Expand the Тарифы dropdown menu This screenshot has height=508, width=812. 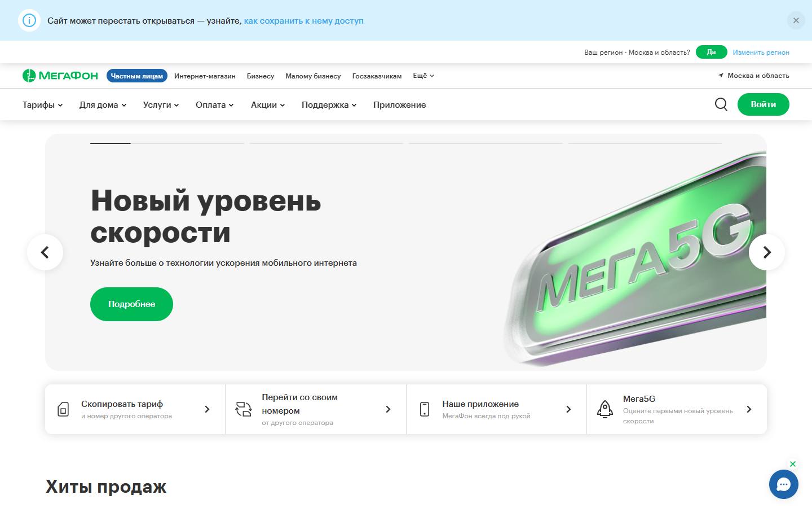43,105
